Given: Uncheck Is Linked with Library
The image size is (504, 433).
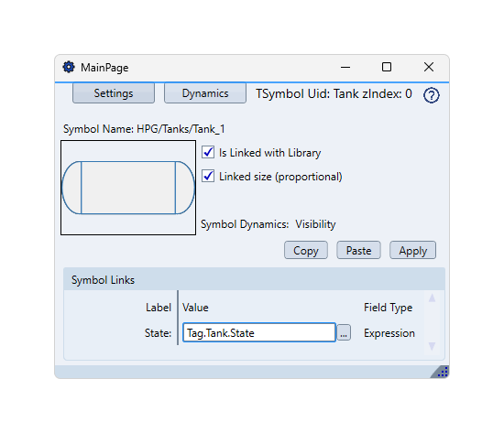Looking at the screenshot, I should coord(208,152).
